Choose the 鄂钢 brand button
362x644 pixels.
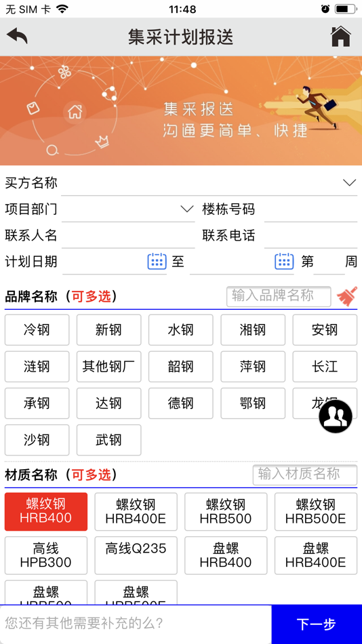pyautogui.click(x=253, y=403)
